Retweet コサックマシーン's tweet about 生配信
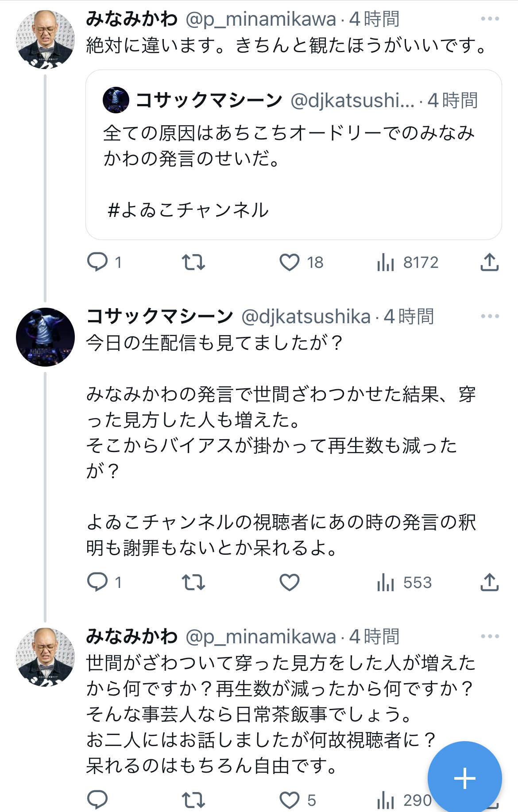The image size is (518, 812). (193, 582)
